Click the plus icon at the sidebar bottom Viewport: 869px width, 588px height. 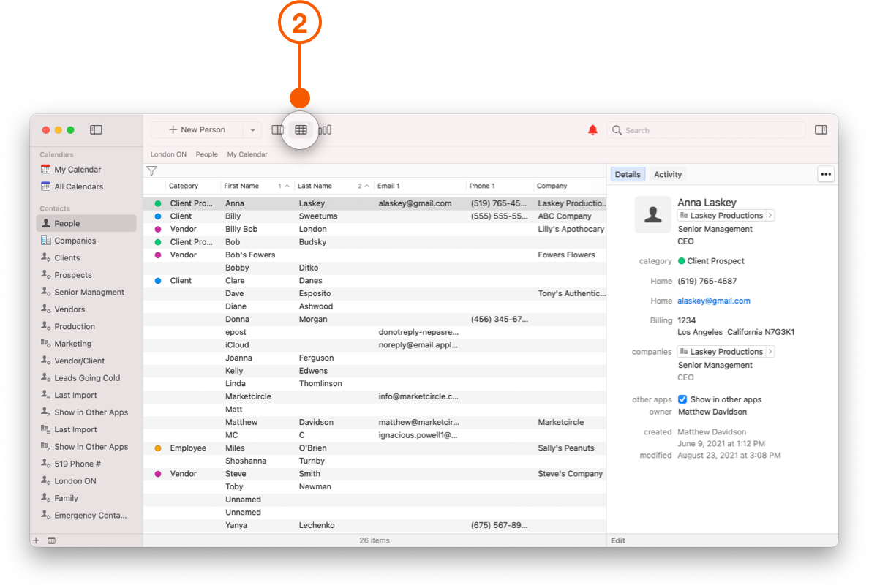point(36,540)
